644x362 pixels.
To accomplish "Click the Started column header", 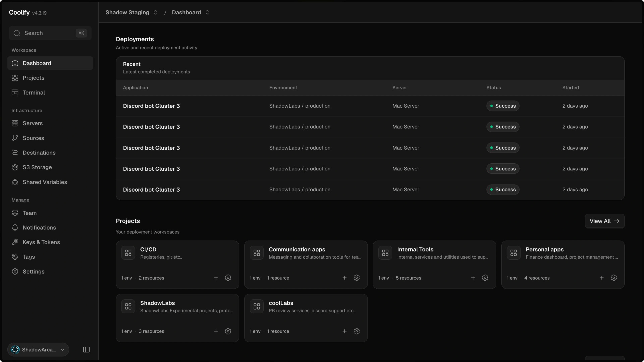I will pos(571,87).
